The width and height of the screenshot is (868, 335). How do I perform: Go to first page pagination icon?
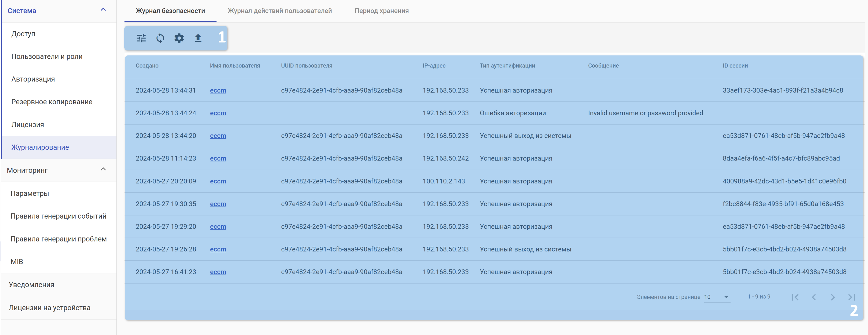[795, 297]
